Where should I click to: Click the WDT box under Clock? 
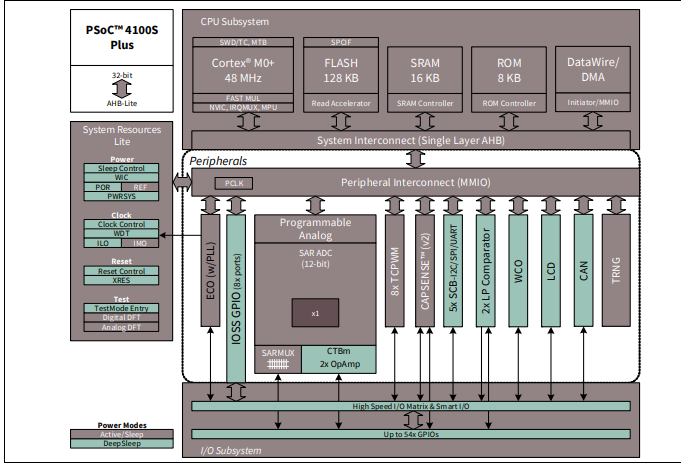click(120, 233)
